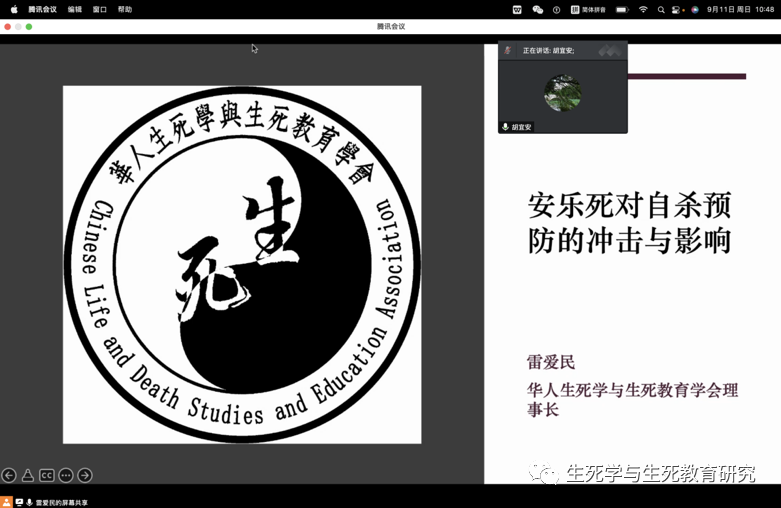Screen dimensions: 781x508
Task: Open the pen pointer tool on the slide controls
Action: (28, 476)
